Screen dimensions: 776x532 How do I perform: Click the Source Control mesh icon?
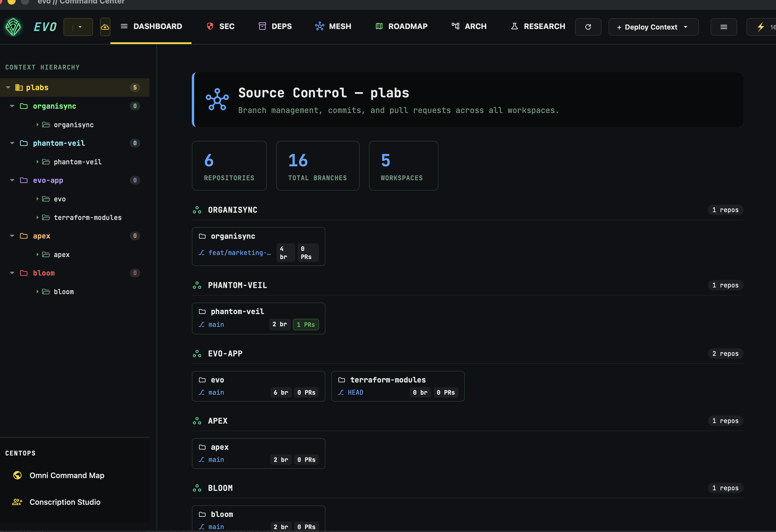(217, 99)
